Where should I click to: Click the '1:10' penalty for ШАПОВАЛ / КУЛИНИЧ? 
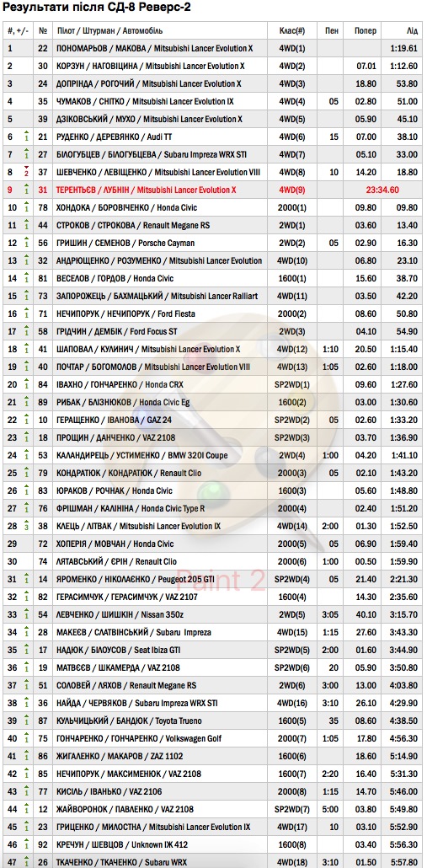click(333, 349)
